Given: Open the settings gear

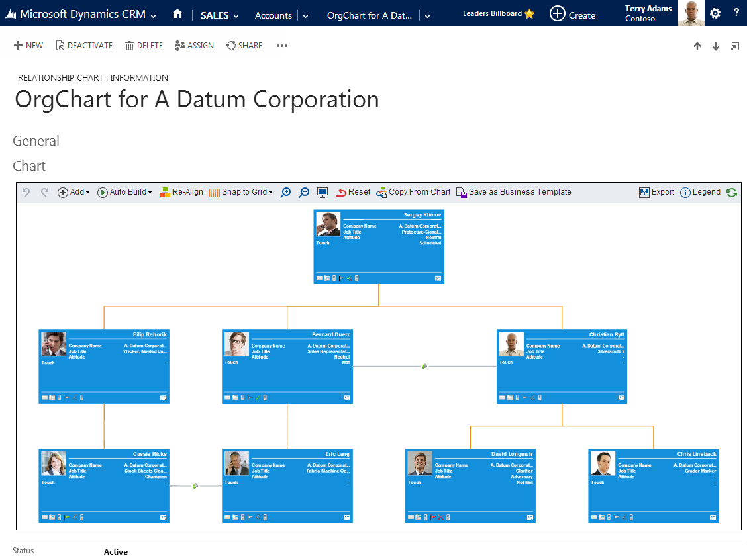Looking at the screenshot, I should [x=715, y=13].
